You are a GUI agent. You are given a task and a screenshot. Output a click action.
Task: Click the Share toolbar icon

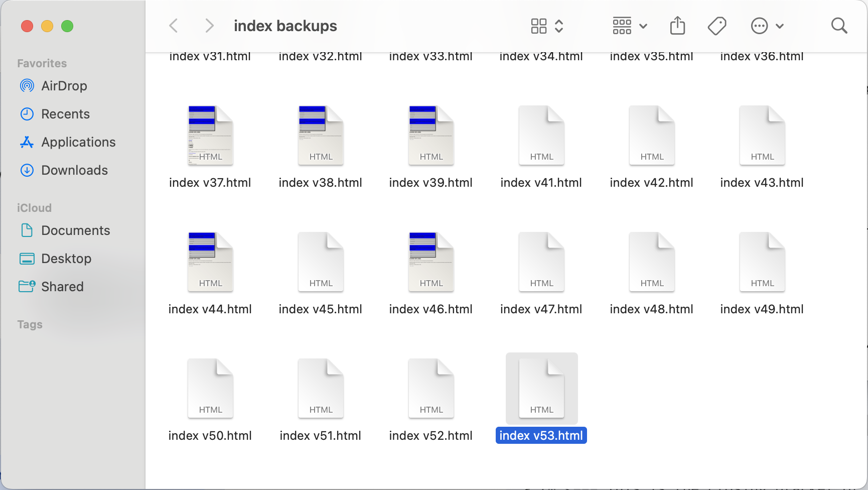point(677,26)
